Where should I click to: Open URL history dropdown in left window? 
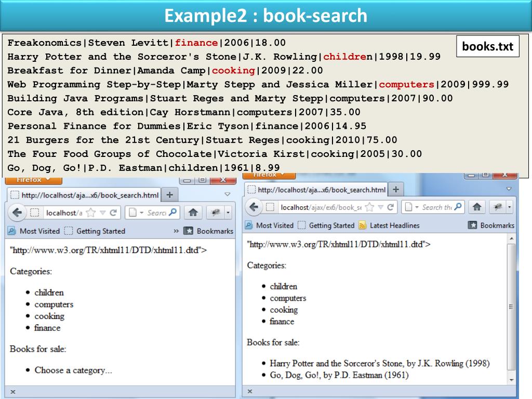pos(103,212)
